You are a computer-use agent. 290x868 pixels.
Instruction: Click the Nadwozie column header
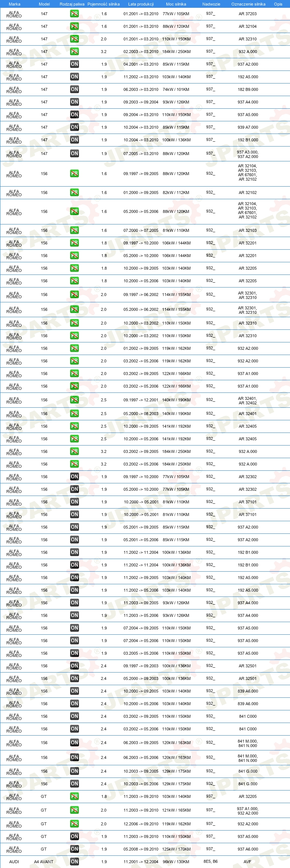[x=211, y=4]
